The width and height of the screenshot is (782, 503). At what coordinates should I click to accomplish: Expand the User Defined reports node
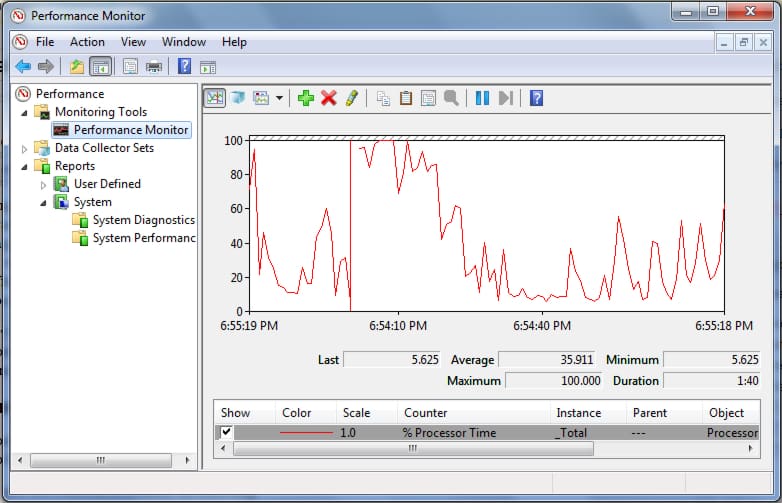tap(43, 184)
